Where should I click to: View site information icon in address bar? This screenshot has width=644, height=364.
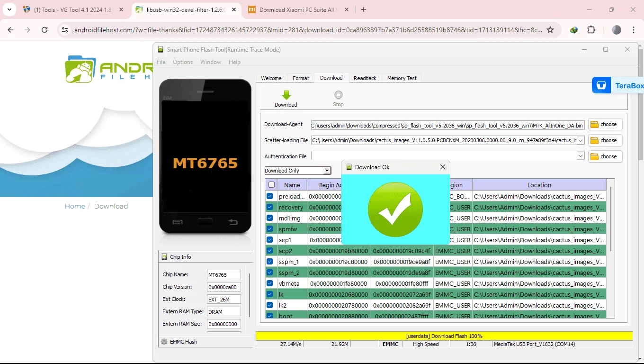pos(65,30)
